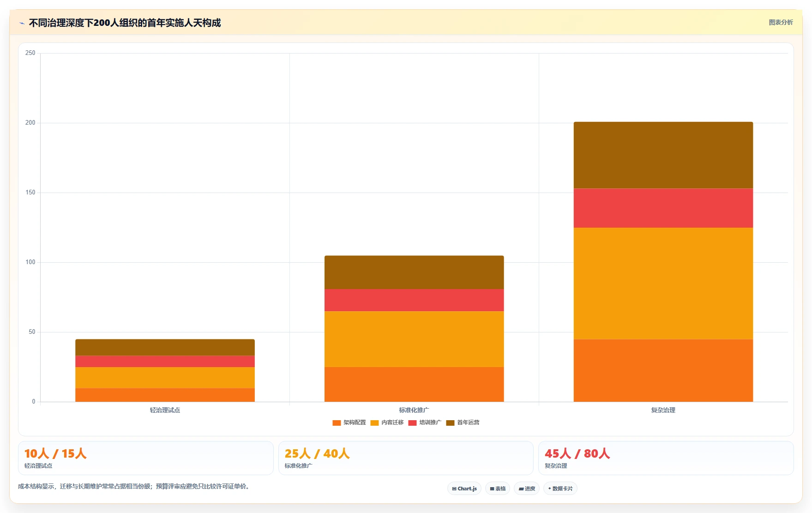
Task: Select the Chart.js tag chip
Action: (464, 489)
